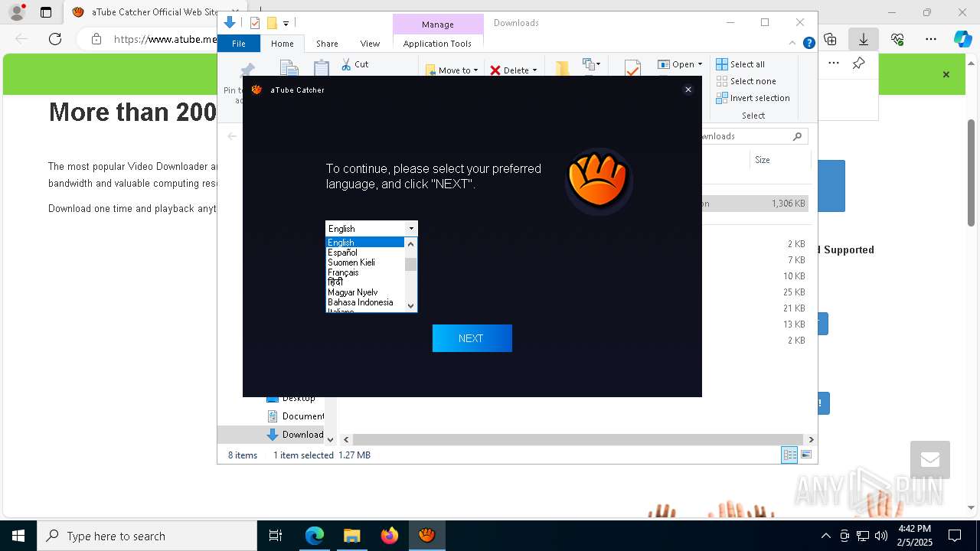Open Task View on the taskbar
Viewport: 980px width, 551px height.
(x=276, y=536)
